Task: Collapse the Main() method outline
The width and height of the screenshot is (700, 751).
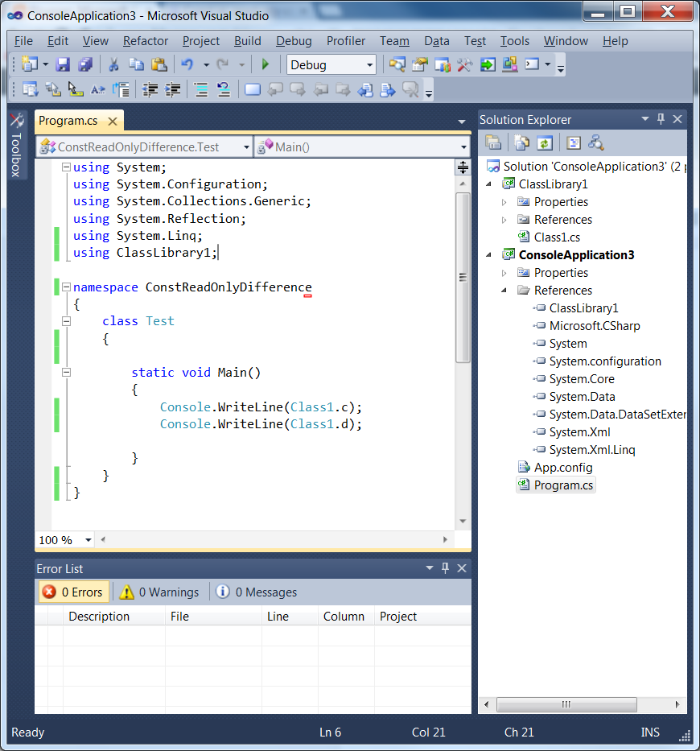Action: [x=66, y=373]
